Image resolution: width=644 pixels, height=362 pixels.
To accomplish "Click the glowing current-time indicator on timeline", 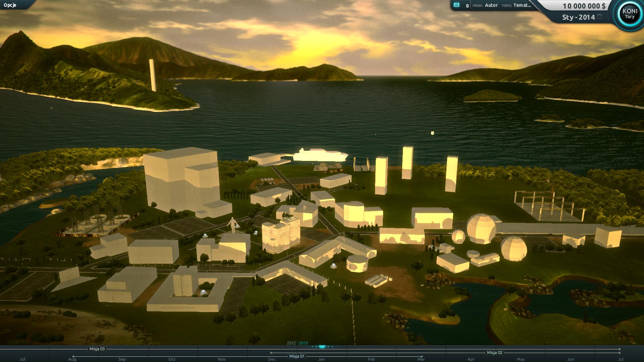I will (322, 346).
